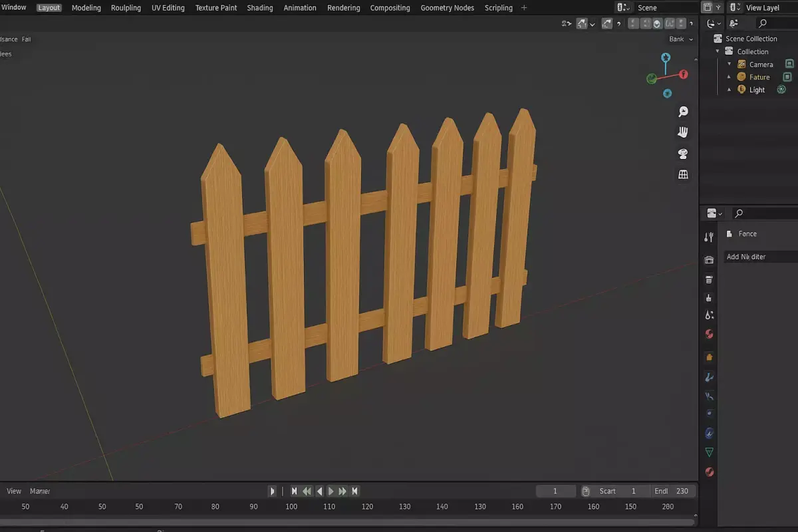Open the Modifier properties wrench icon
Image resolution: width=798 pixels, height=532 pixels.
(x=709, y=377)
